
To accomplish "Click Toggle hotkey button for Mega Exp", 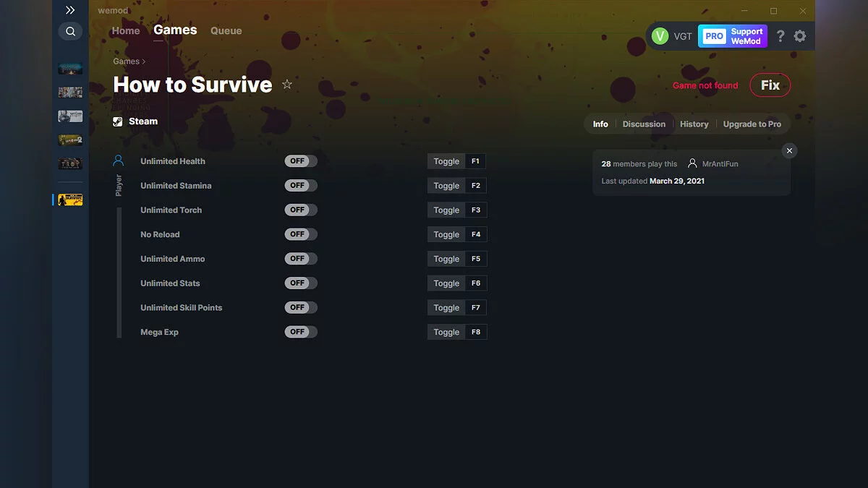I will pyautogui.click(x=446, y=332).
